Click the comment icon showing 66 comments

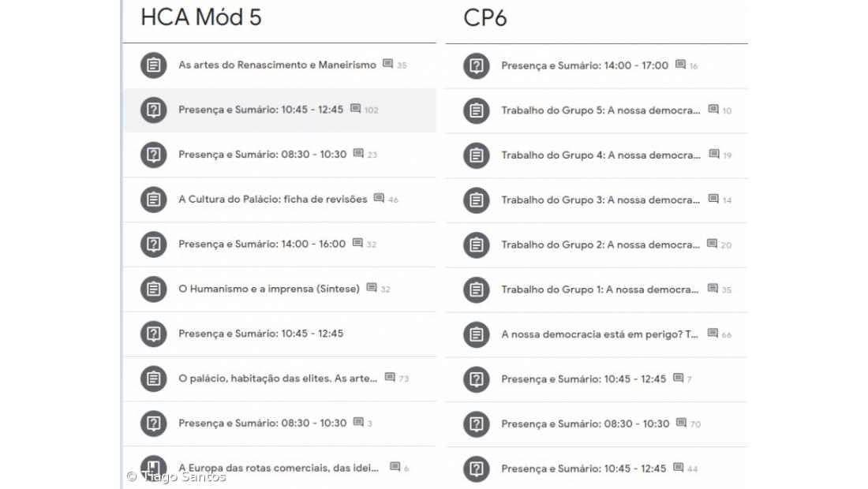(713, 334)
